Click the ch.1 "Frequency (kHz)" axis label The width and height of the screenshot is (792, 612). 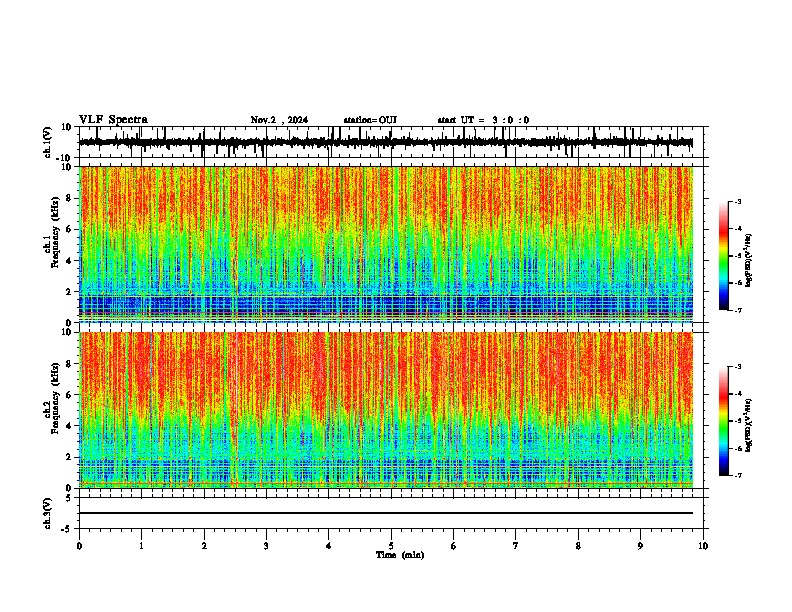click(x=56, y=232)
